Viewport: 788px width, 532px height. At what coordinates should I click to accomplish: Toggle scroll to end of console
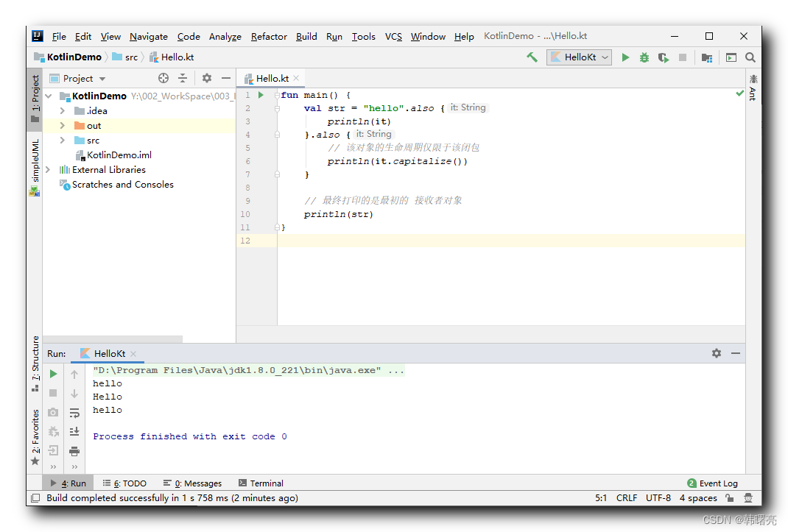click(74, 431)
